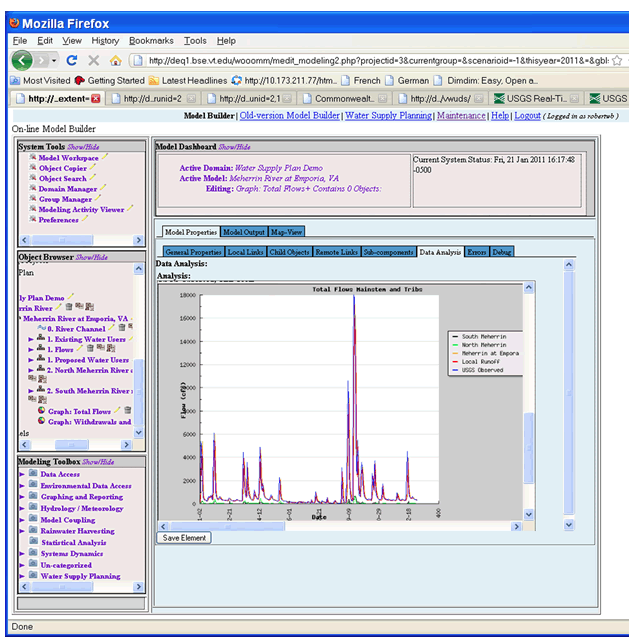Click the Firefox home button

(116, 60)
